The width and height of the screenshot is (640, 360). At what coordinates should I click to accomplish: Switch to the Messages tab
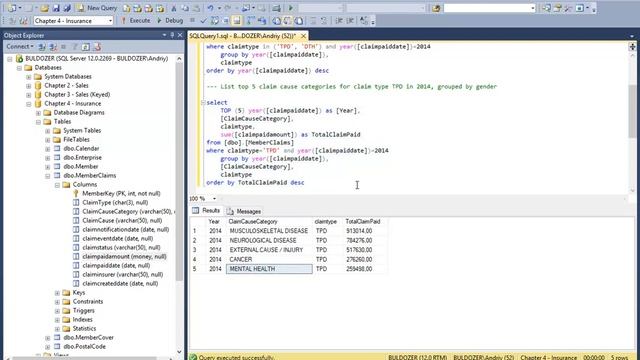point(244,211)
